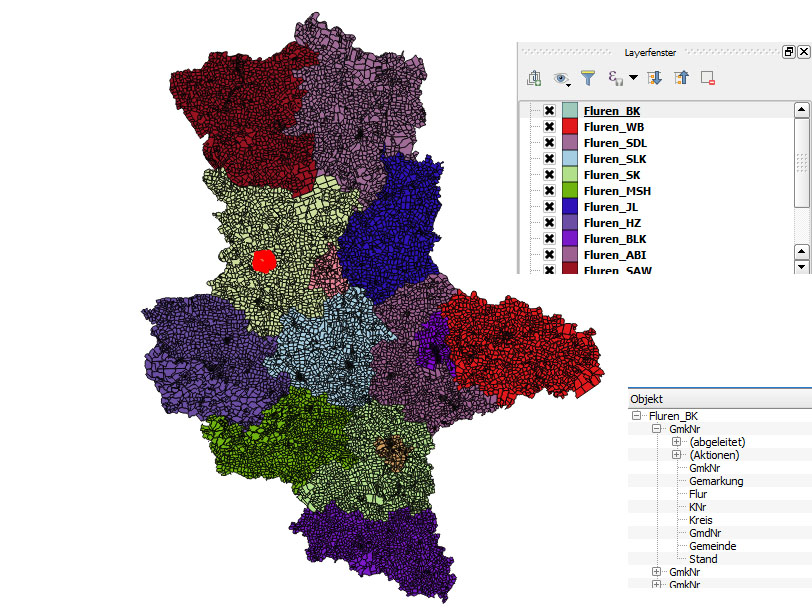
Task: Expand the (Aktionen) node
Action: click(x=676, y=454)
